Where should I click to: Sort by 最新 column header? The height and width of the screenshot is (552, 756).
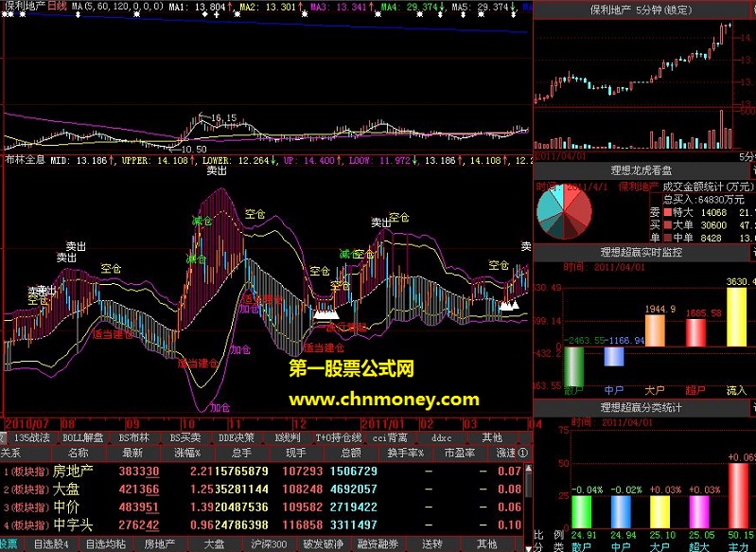(132, 454)
